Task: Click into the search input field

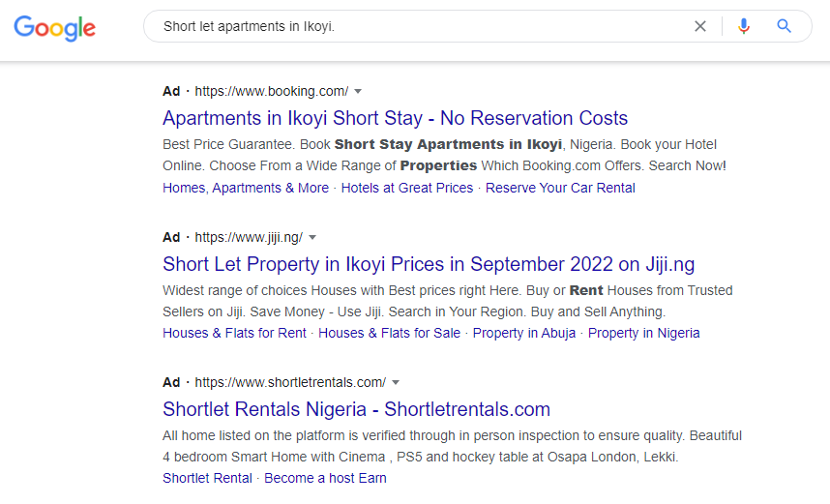Action: click(x=416, y=26)
